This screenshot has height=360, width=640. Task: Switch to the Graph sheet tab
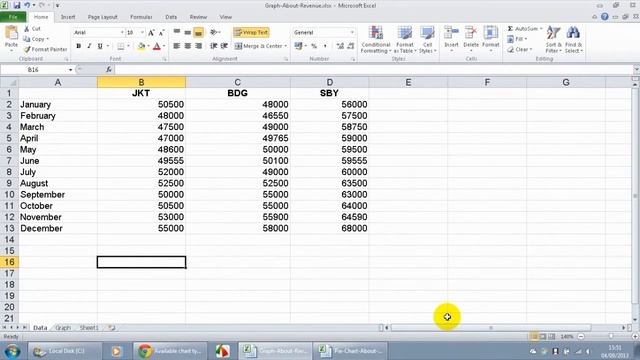click(63, 328)
